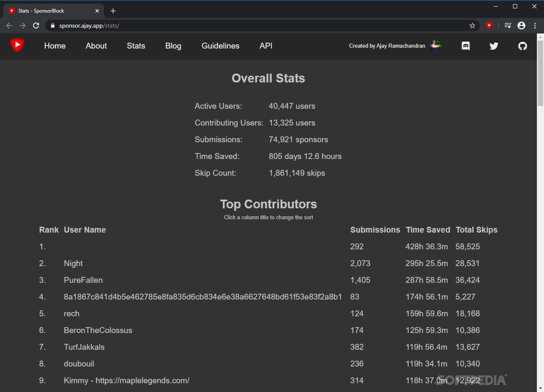
Task: Click the long hash username in rank 4
Action: 203,297
